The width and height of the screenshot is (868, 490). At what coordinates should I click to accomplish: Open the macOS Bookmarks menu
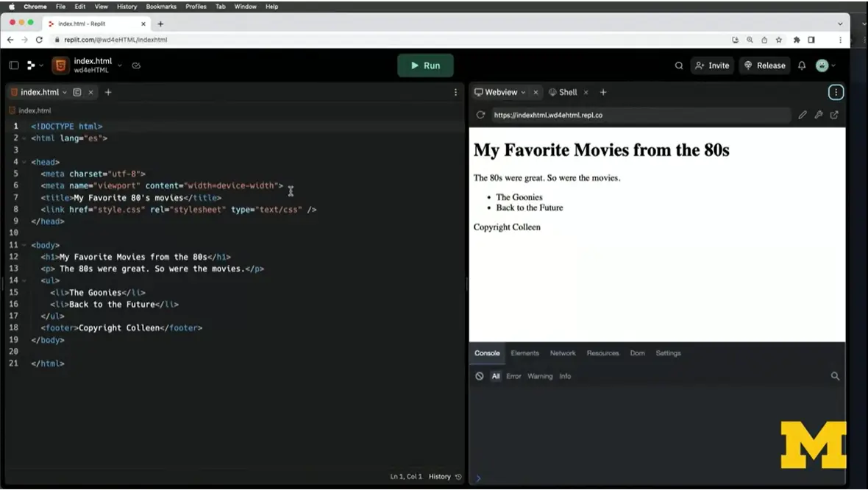[161, 7]
